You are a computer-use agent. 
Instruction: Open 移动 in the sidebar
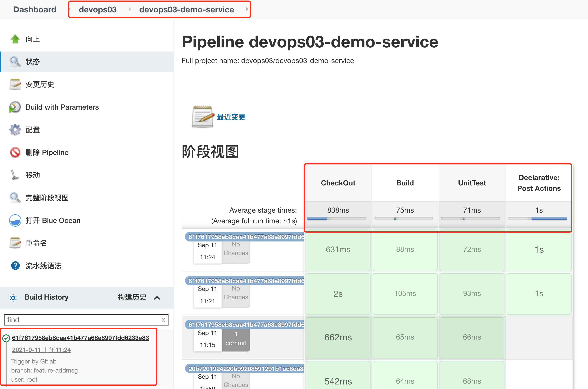coord(33,175)
